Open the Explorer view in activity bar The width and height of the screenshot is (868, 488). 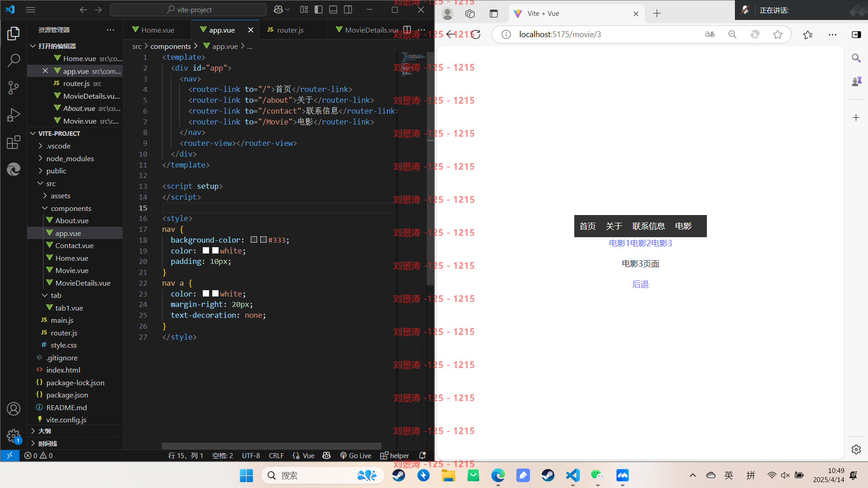pos(14,33)
